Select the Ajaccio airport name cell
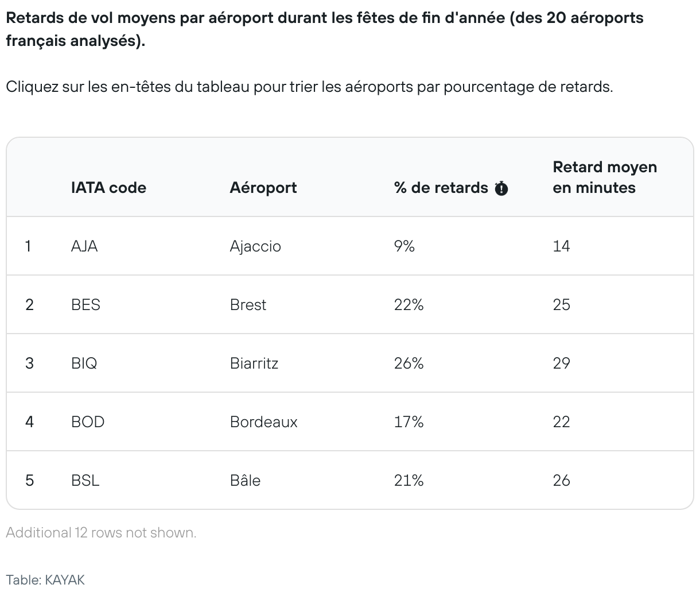 point(255,246)
